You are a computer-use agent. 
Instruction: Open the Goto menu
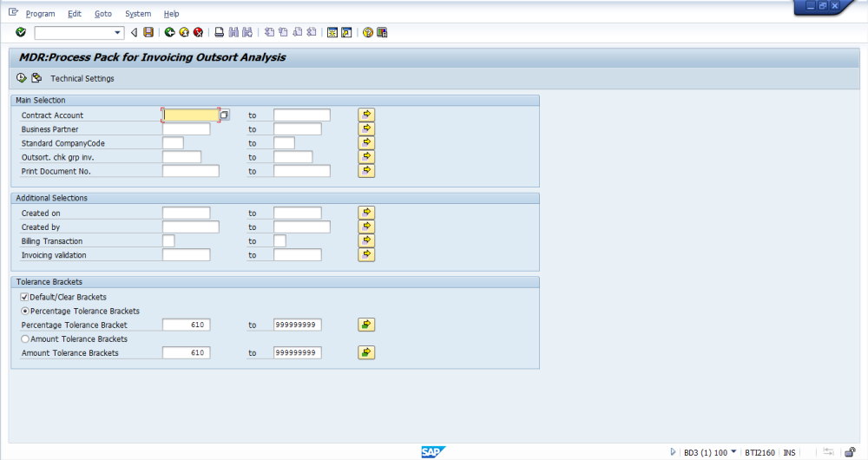103,14
